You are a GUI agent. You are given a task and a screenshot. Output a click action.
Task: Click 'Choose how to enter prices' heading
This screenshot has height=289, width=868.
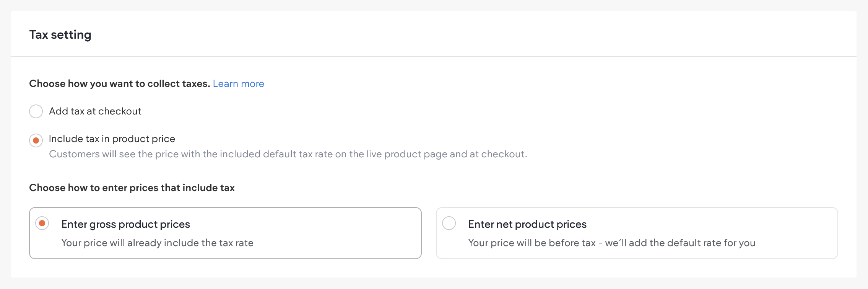point(132,188)
